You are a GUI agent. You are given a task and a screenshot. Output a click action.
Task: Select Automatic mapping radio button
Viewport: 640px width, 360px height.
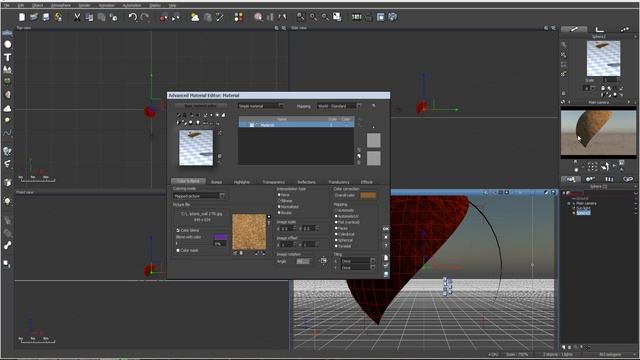click(x=336, y=210)
